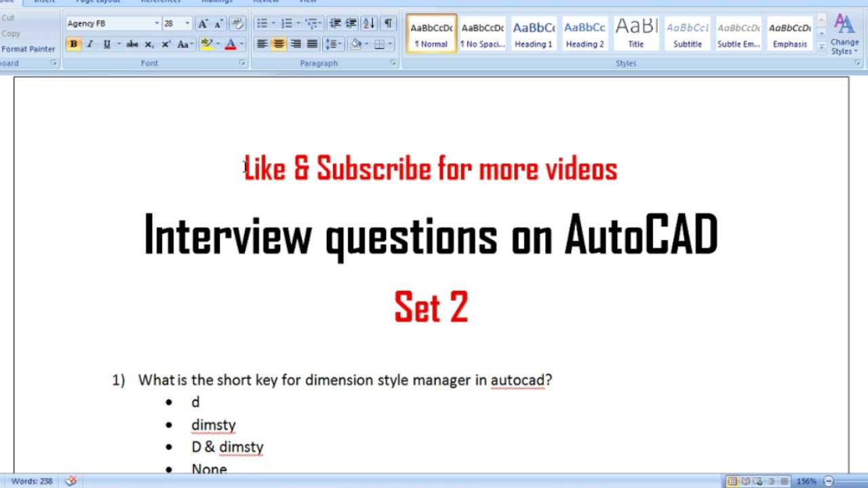Apply Heading 1 style
This screenshot has width=868, height=488.
click(534, 34)
